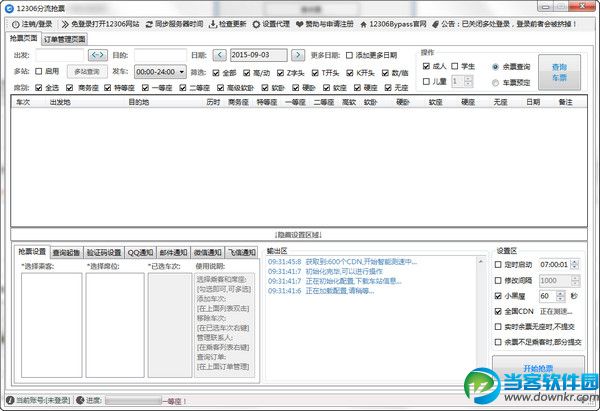Toggle Z字头 filter checkbox
Viewport: 600px width, 411px height.
click(280, 73)
